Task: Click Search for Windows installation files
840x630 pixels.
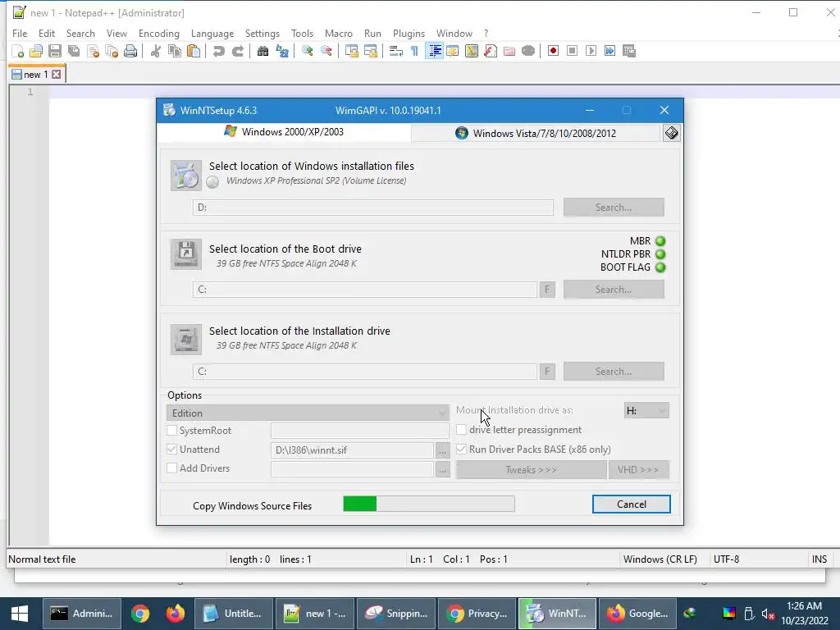Action: tap(614, 208)
